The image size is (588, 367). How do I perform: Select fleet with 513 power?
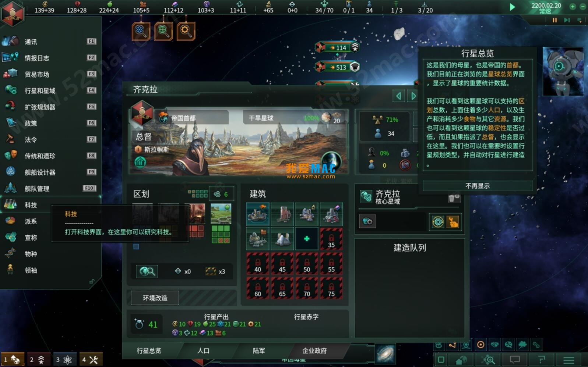click(338, 67)
